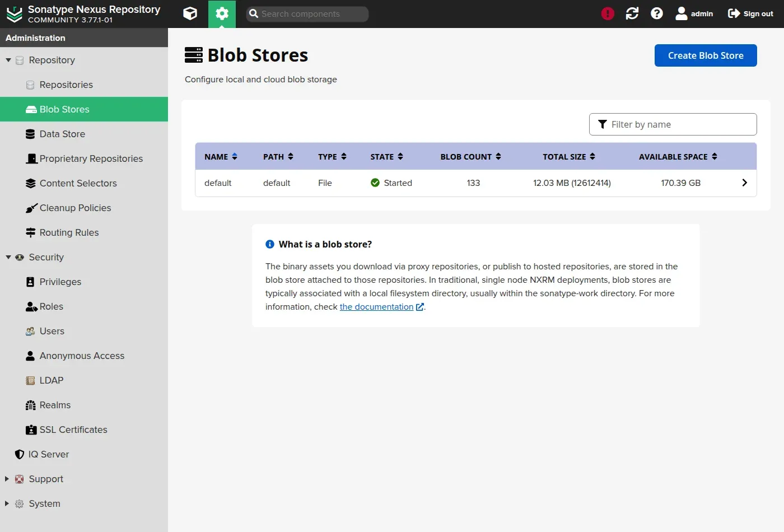Viewport: 784px width, 532px height.
Task: Sort table by STATE column
Action: (x=386, y=157)
